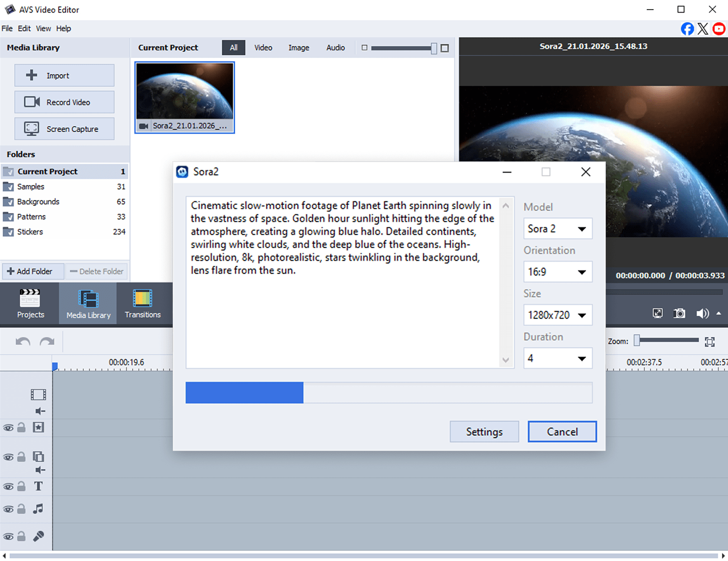Hide the text track
728x561 pixels.
coord(9,487)
